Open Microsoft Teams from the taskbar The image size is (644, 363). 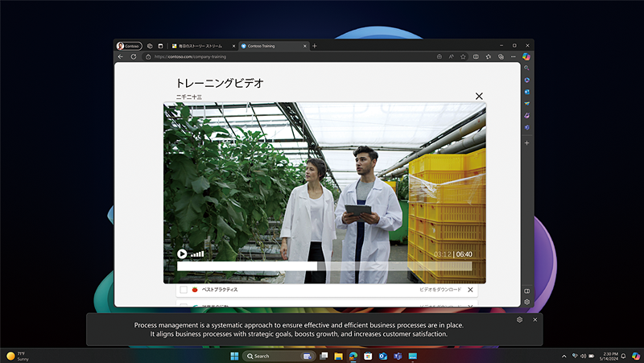pyautogui.click(x=398, y=356)
